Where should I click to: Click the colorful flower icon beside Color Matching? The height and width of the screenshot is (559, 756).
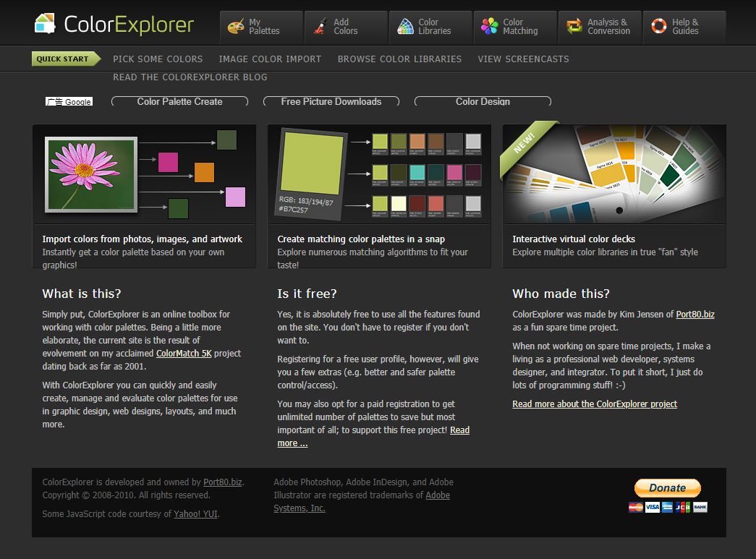[489, 26]
